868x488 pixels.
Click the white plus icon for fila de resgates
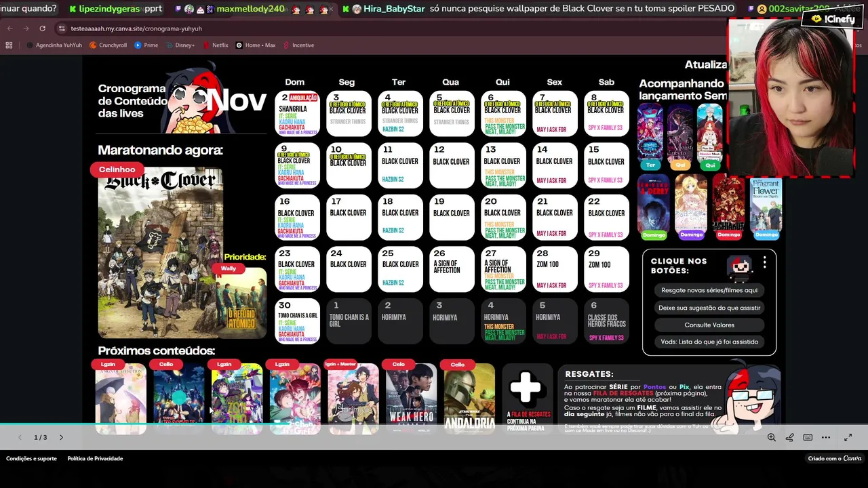pyautogui.click(x=526, y=388)
